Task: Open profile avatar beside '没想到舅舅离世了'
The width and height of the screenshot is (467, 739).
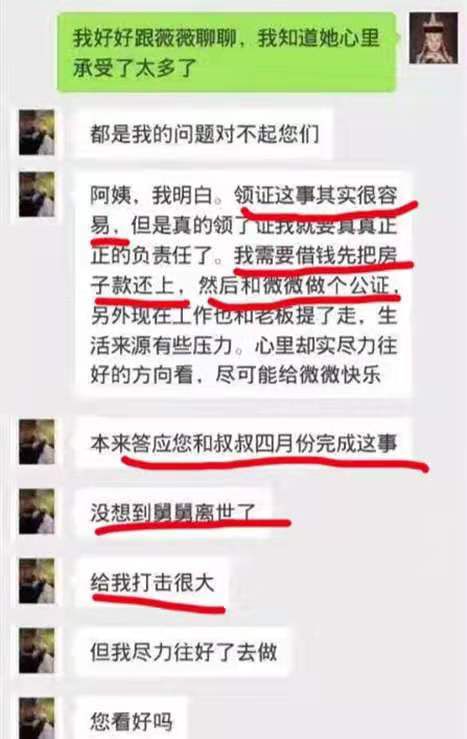Action: point(37,511)
